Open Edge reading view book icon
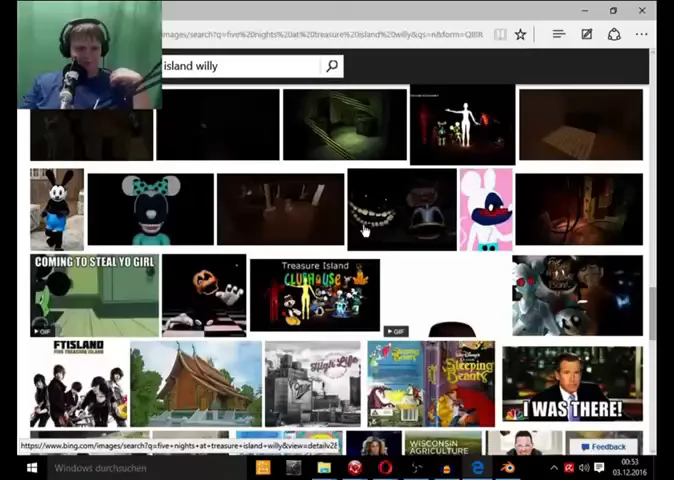The height and width of the screenshot is (480, 674). [500, 34]
